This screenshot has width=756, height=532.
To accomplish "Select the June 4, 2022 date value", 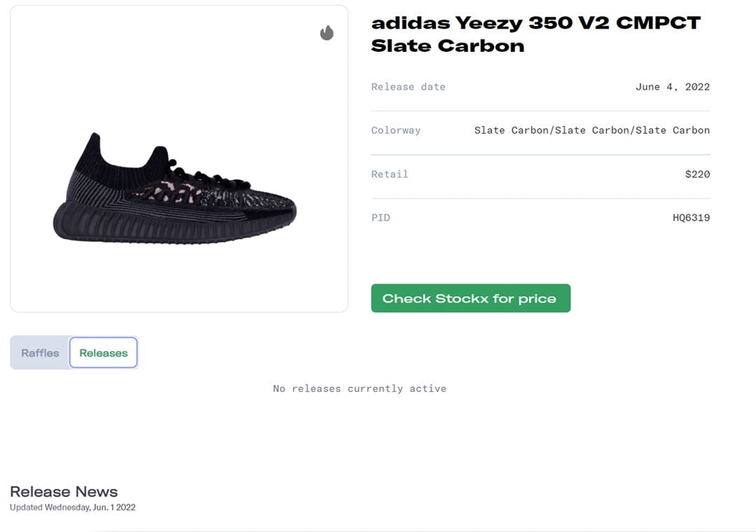I will [672, 87].
